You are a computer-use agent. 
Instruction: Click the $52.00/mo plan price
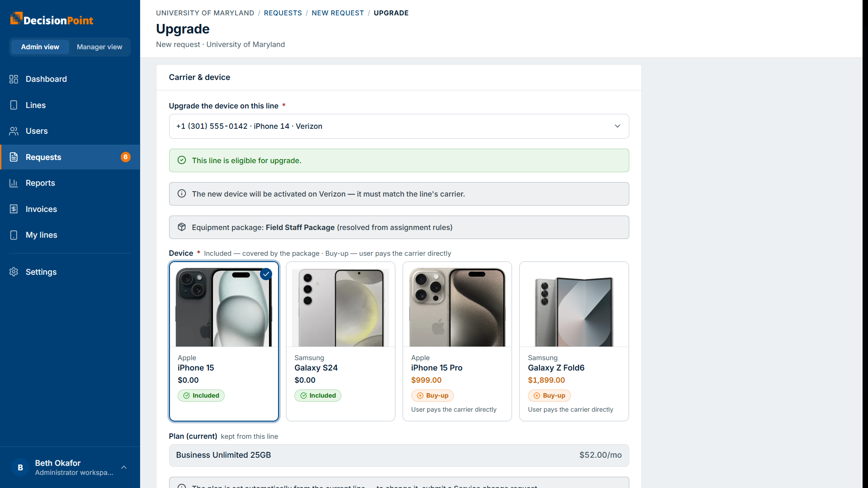coord(600,455)
